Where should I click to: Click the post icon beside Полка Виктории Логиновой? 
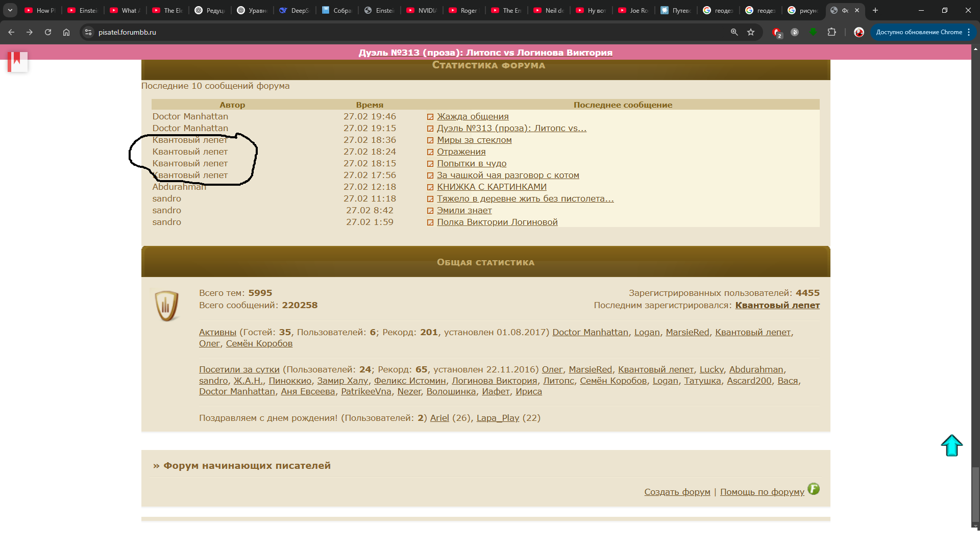coord(430,222)
